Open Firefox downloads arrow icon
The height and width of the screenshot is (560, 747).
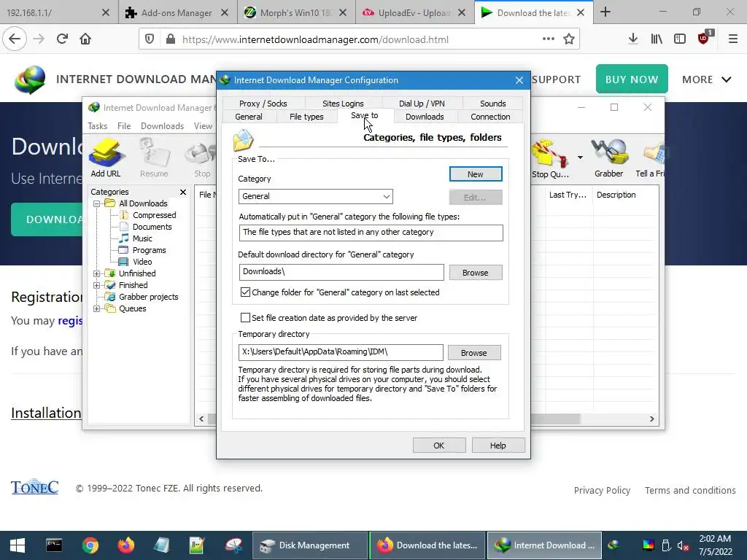point(633,39)
